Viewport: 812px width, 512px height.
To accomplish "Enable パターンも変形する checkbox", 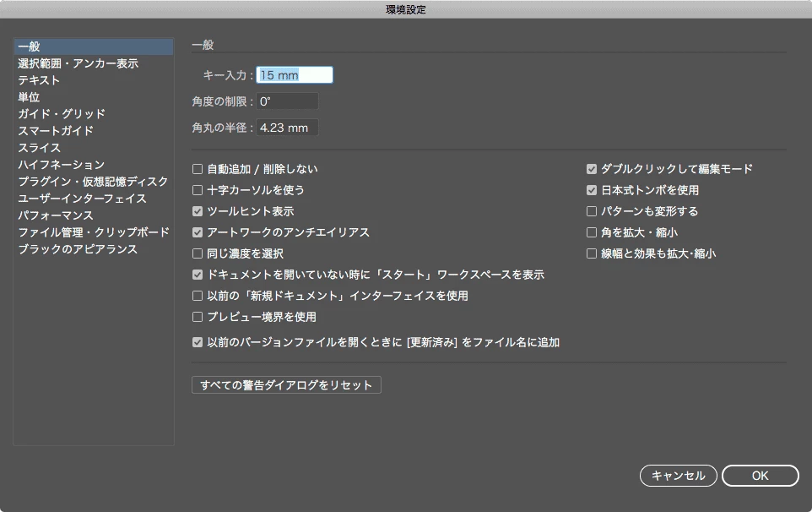I will click(x=592, y=211).
